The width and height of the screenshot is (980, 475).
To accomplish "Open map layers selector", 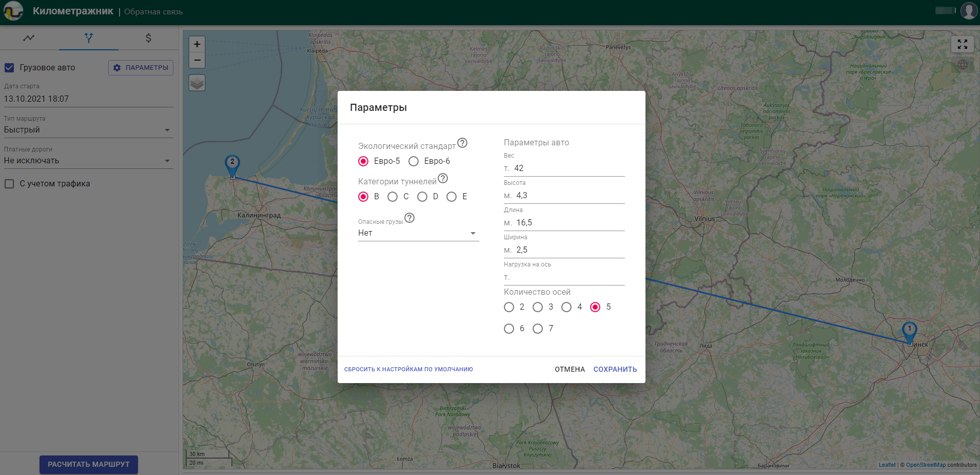I will tap(197, 83).
